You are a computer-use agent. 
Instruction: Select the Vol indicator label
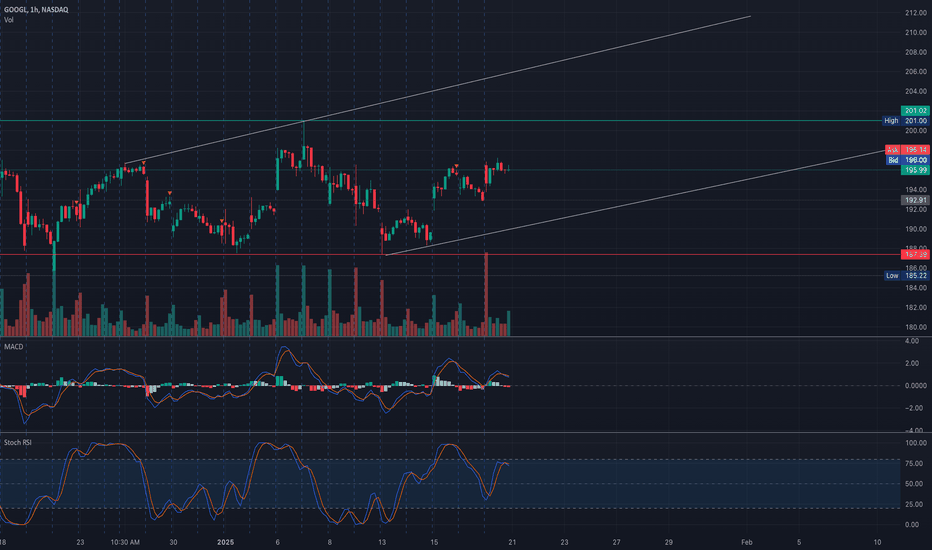click(x=8, y=20)
